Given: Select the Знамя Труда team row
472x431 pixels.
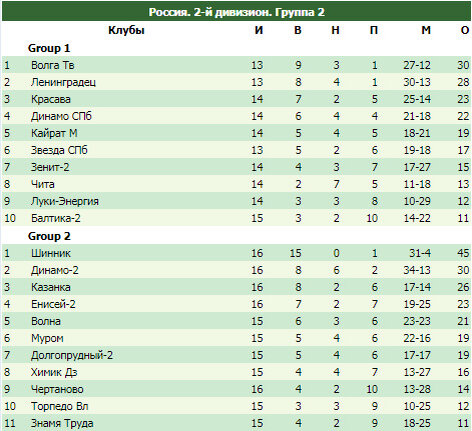Looking at the screenshot, I should (236, 423).
